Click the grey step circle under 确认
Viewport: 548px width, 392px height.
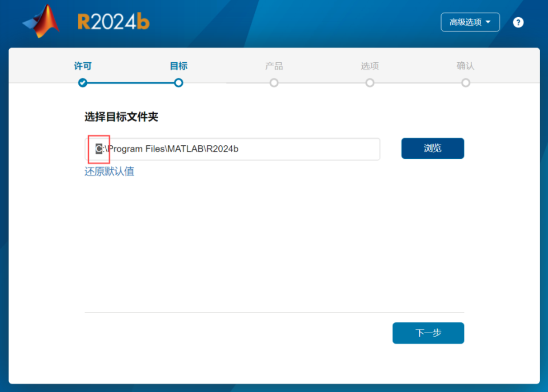(465, 83)
